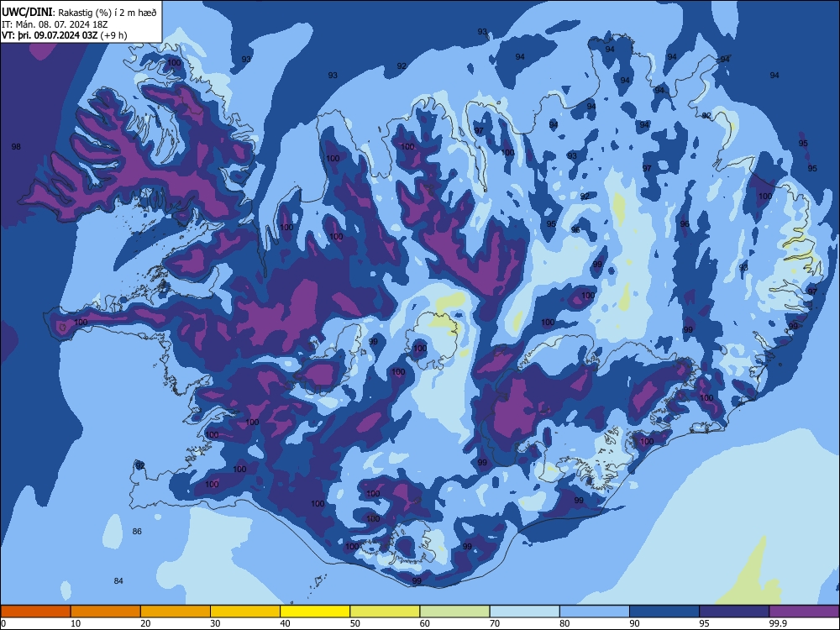
Task: Click the legend scale label "40"
Action: [x=286, y=623]
